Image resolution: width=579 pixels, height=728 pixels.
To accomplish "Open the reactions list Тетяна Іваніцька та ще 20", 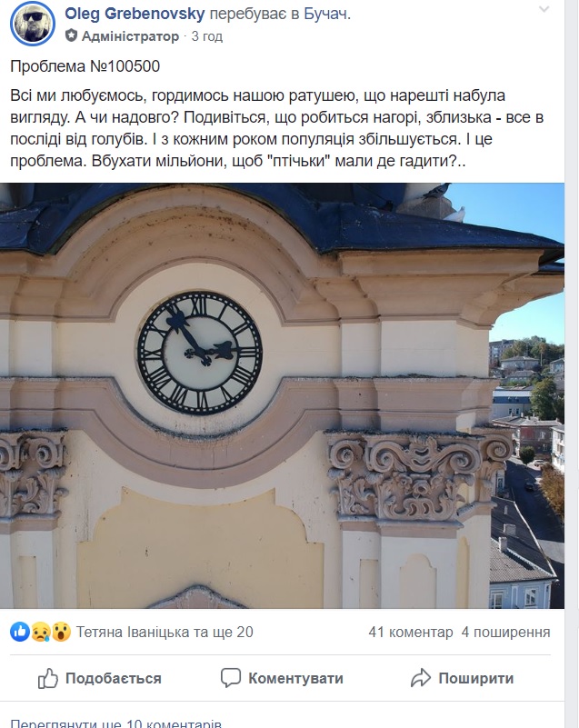I will pyautogui.click(x=165, y=632).
